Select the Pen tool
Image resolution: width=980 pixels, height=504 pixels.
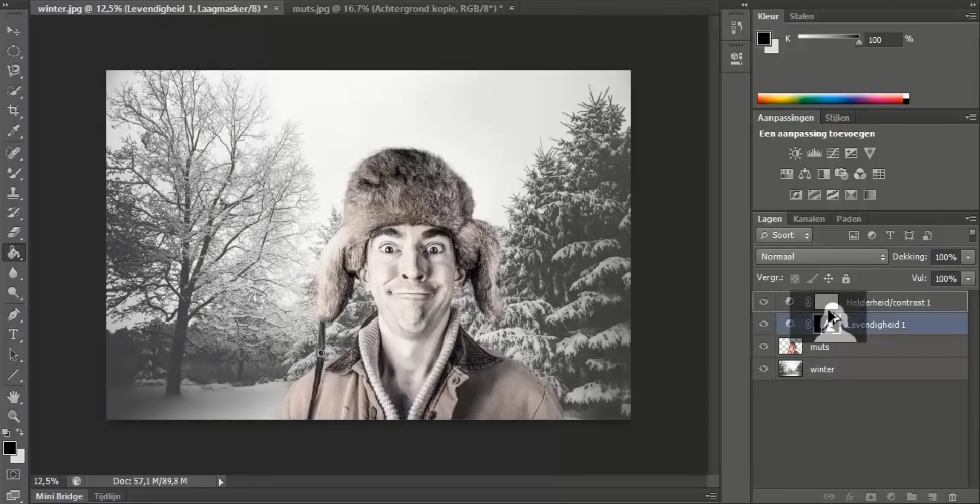tap(14, 314)
